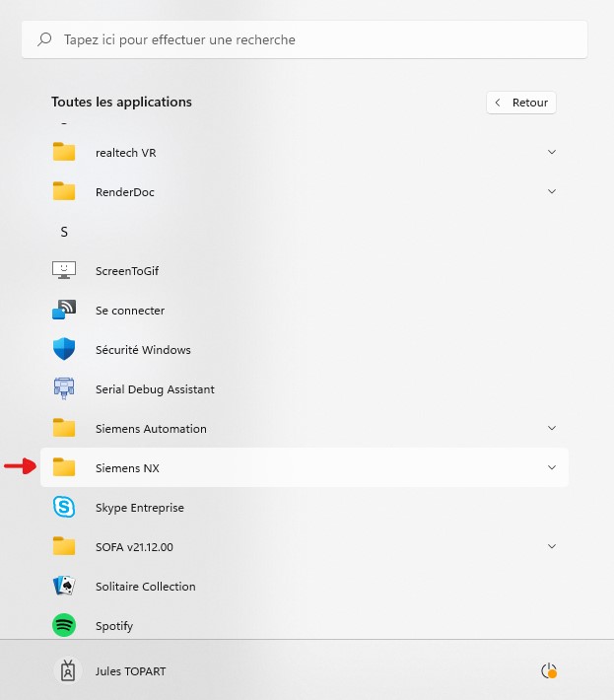Open Jules TOPART user account icon
This screenshot has height=700, width=614.
68,670
